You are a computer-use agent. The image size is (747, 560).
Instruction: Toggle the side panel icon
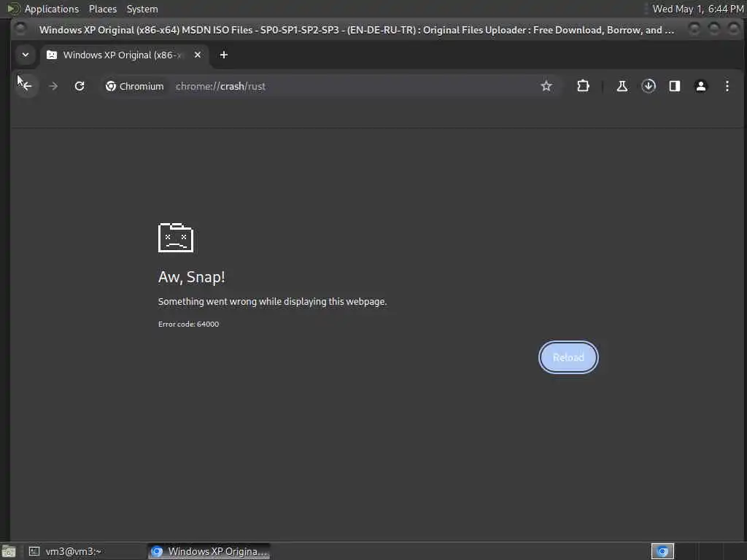point(675,86)
